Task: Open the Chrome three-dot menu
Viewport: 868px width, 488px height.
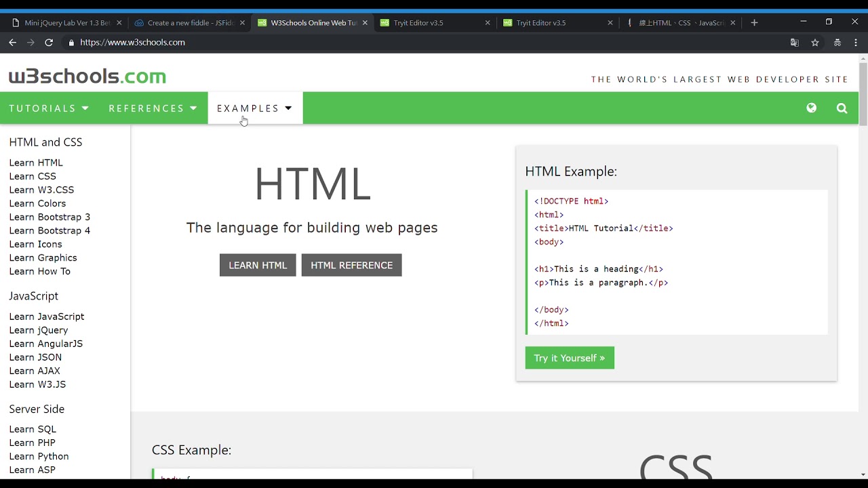Action: [856, 42]
